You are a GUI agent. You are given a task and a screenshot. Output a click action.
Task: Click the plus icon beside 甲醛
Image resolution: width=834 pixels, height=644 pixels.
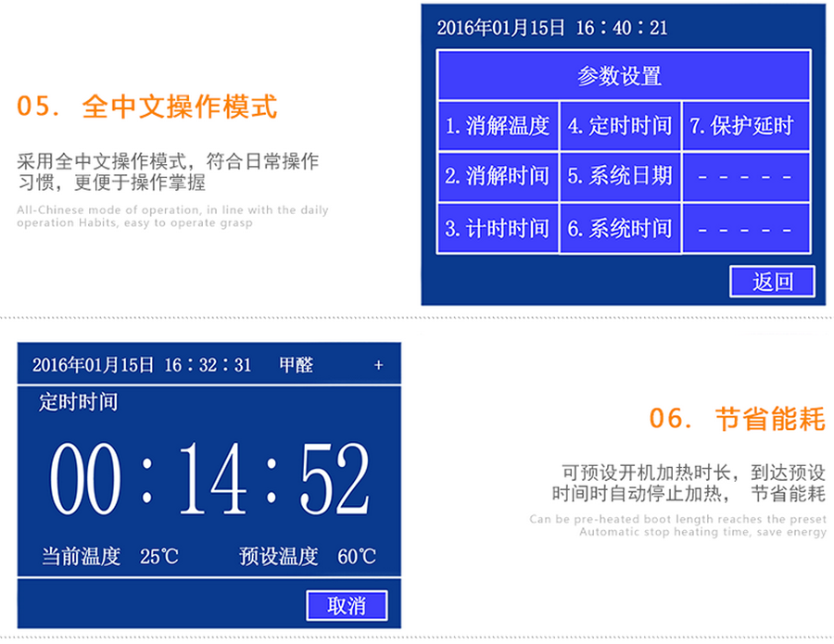378,365
